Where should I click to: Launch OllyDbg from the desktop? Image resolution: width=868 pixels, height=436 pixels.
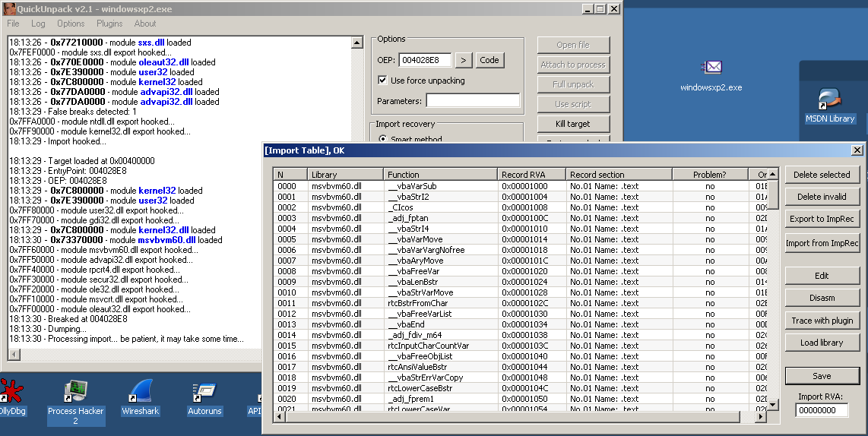[x=10, y=393]
